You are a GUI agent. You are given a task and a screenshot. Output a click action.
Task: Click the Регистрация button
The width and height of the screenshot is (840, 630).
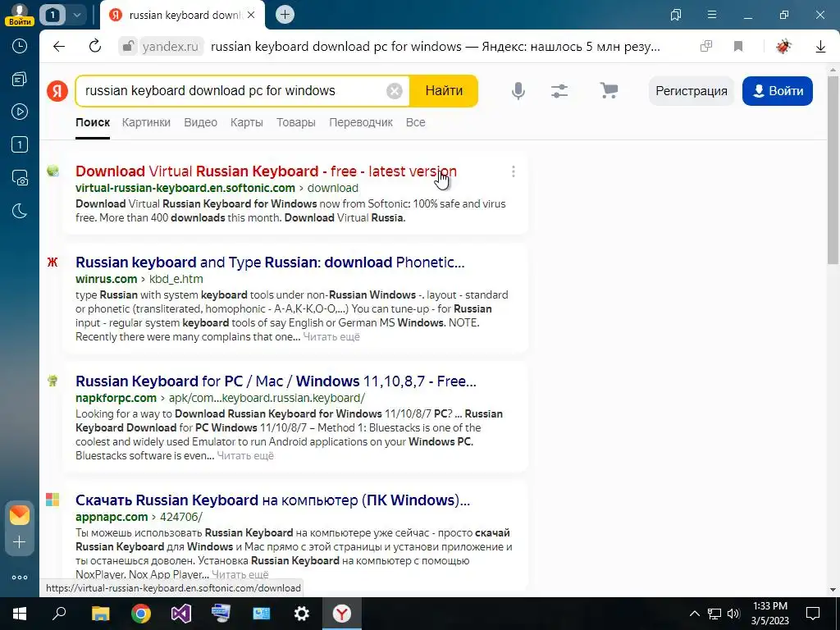tap(691, 91)
